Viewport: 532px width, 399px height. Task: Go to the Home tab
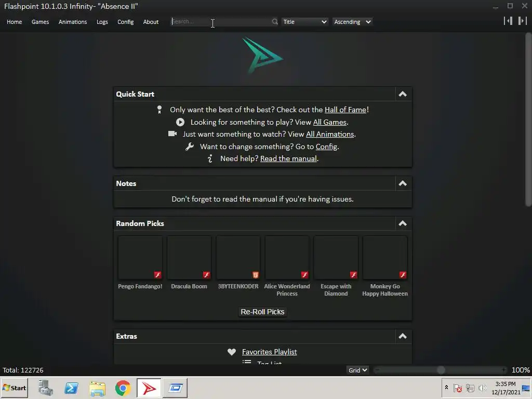coord(14,22)
